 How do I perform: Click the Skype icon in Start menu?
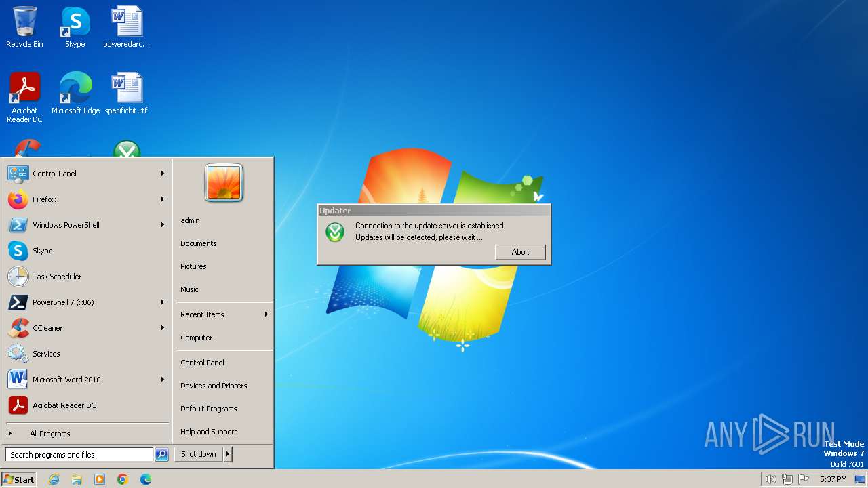[x=18, y=251]
